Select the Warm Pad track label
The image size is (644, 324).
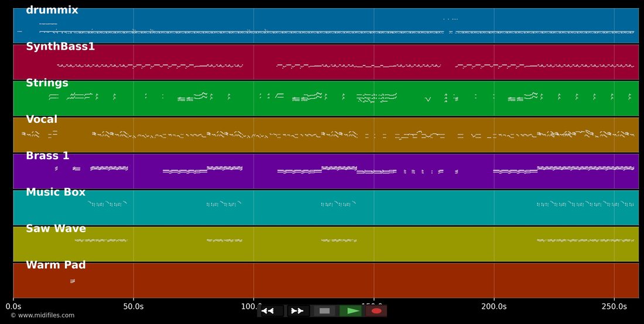coord(56,265)
